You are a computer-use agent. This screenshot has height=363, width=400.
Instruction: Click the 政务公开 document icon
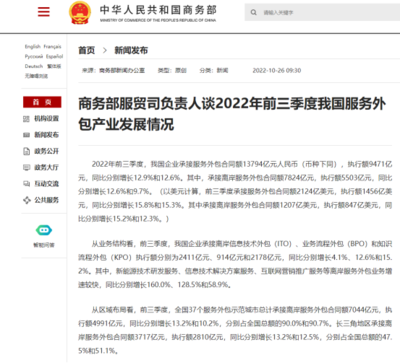[x=27, y=151]
